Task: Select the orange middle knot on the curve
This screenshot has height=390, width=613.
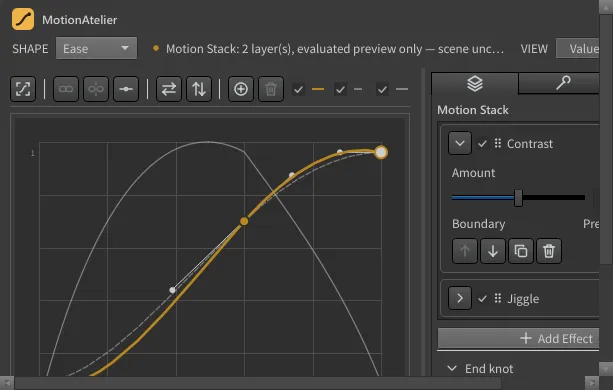Action: (244, 221)
